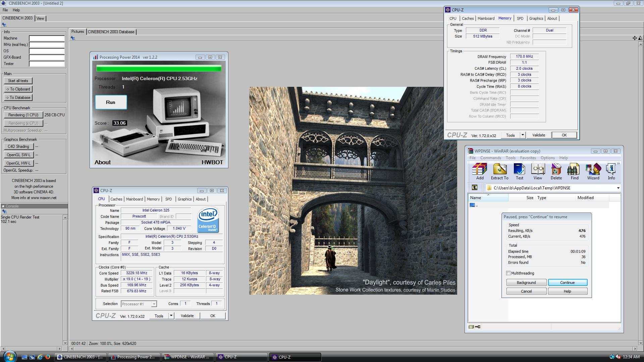Open the Help menu in CINEBENCH

tap(16, 10)
